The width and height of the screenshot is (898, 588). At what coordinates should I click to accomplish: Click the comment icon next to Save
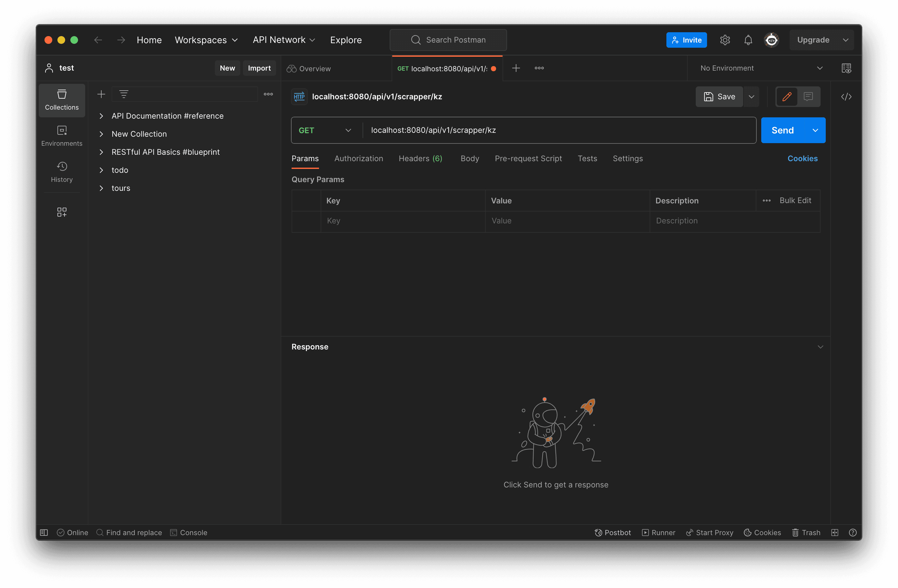(809, 96)
